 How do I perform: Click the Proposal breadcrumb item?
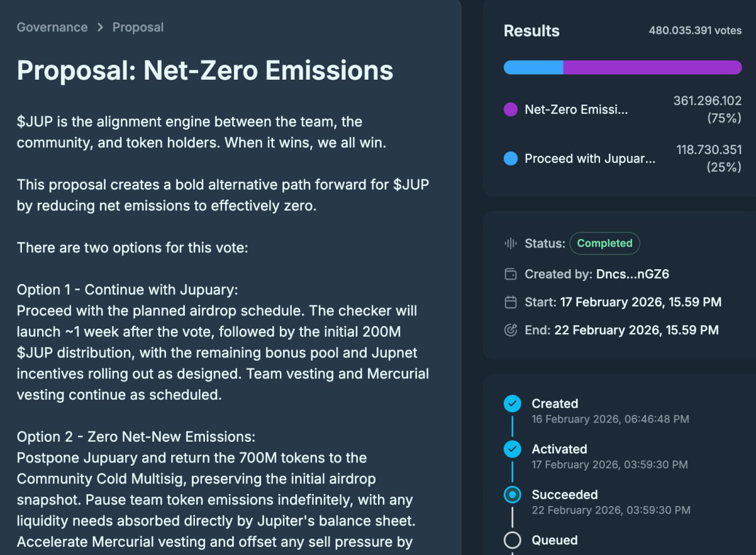click(138, 27)
